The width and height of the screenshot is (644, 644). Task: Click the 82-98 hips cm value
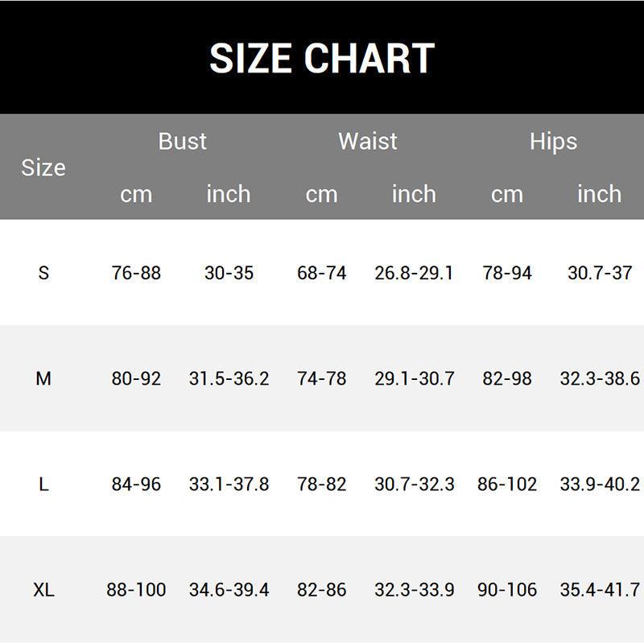(x=507, y=378)
